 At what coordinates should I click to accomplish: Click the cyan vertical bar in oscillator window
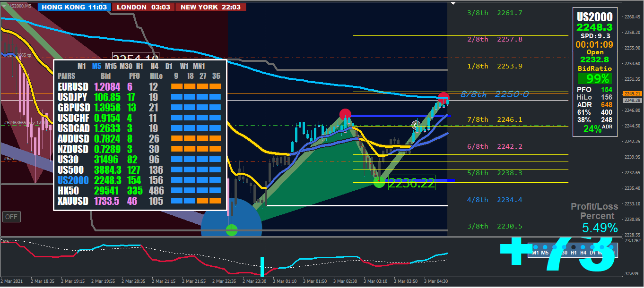[x=261, y=267]
